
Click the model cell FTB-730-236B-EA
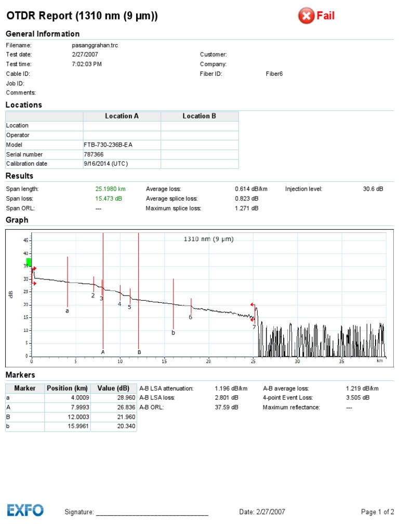pos(108,145)
